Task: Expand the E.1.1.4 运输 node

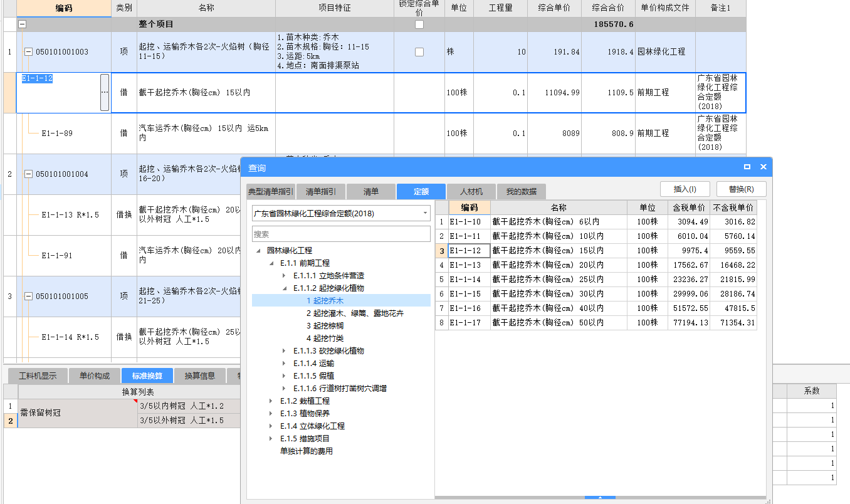Action: coord(284,364)
